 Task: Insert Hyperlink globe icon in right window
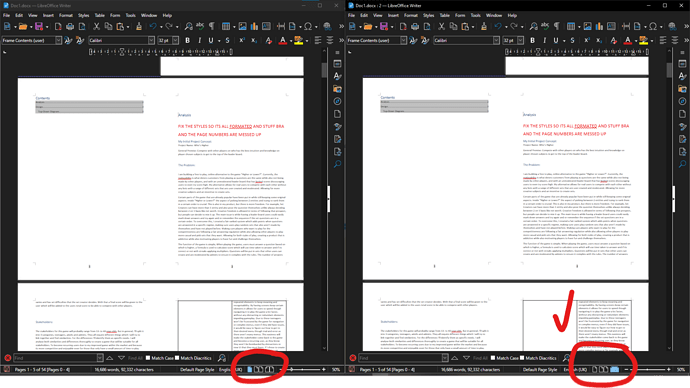click(x=672, y=27)
